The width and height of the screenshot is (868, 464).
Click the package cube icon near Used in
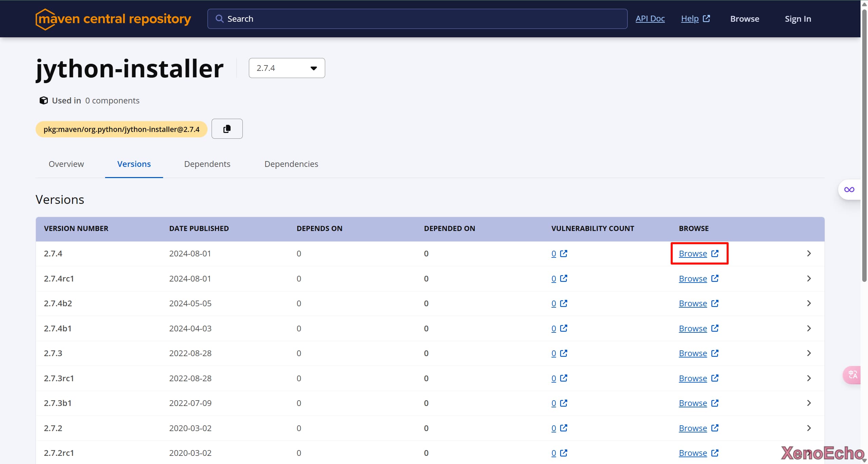pyautogui.click(x=43, y=100)
